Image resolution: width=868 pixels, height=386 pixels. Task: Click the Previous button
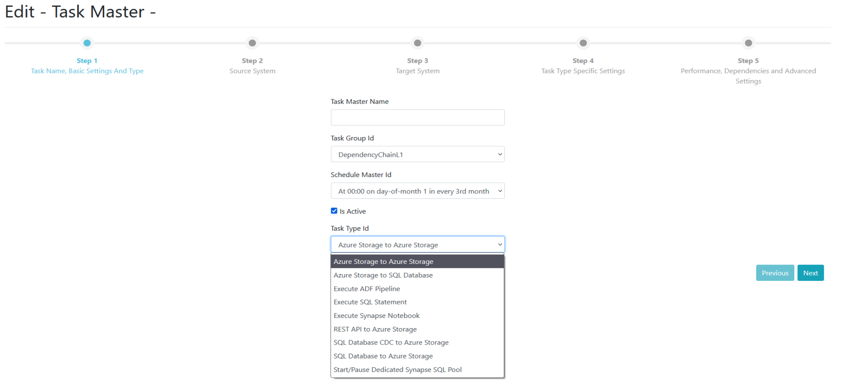tap(775, 273)
